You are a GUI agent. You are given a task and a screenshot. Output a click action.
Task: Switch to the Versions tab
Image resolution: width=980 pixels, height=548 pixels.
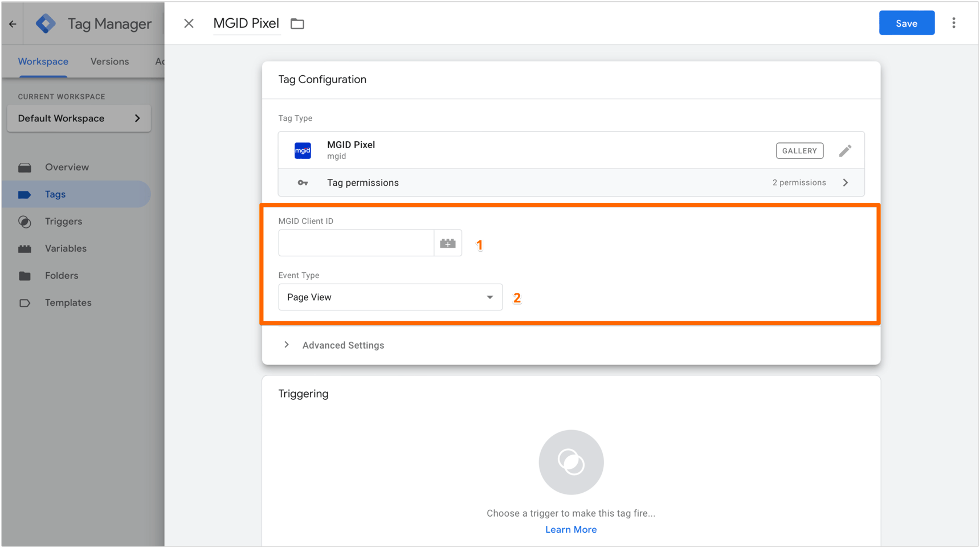pos(109,62)
